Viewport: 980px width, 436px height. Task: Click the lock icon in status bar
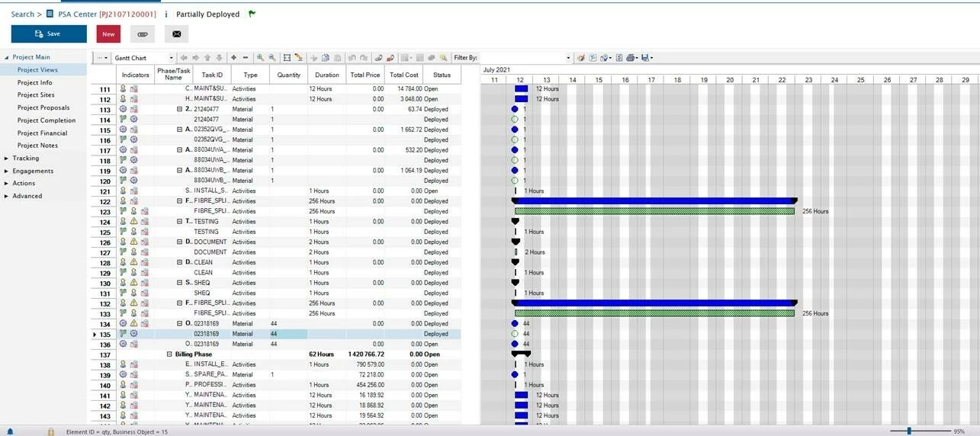pyautogui.click(x=51, y=431)
